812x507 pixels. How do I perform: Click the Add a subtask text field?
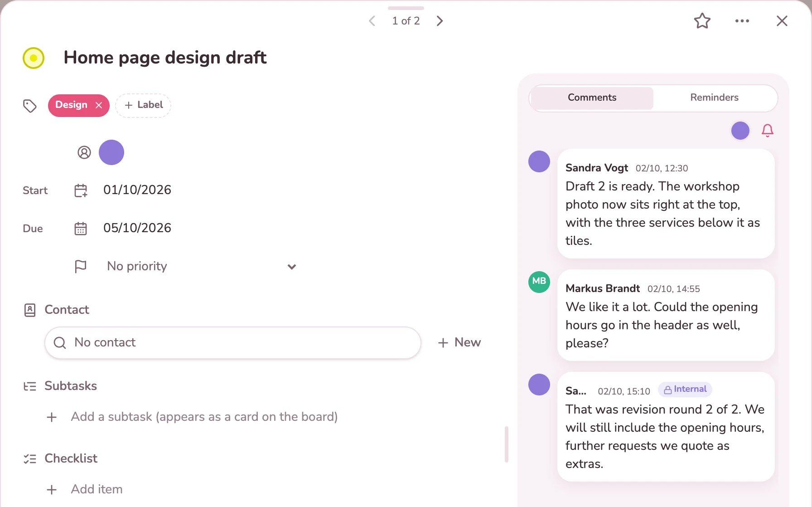coord(204,417)
